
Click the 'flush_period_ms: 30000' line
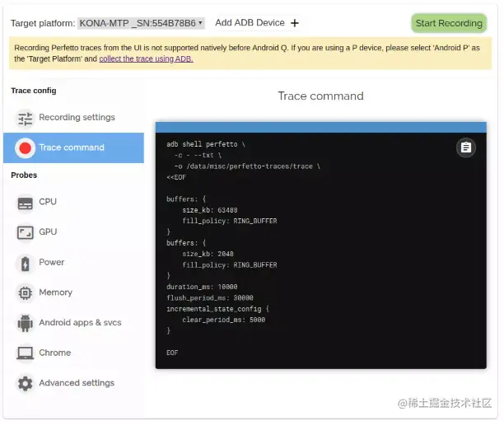click(x=210, y=298)
